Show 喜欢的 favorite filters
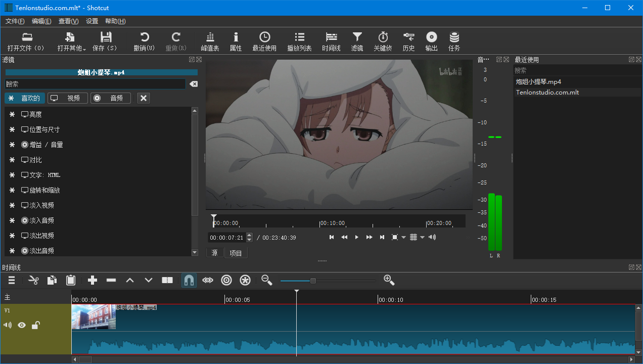The height and width of the screenshot is (364, 643). click(25, 98)
